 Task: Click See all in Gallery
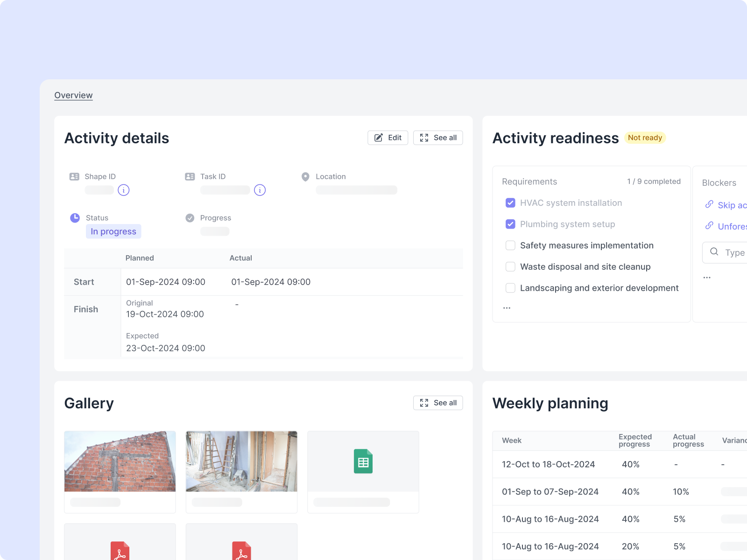438,403
